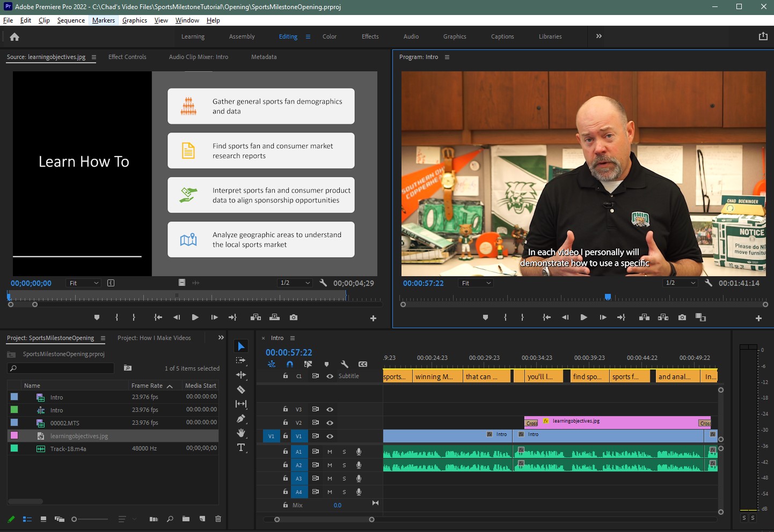The image size is (774, 532).
Task: Expand Project panel tab overflow chevron
Action: pos(221,337)
